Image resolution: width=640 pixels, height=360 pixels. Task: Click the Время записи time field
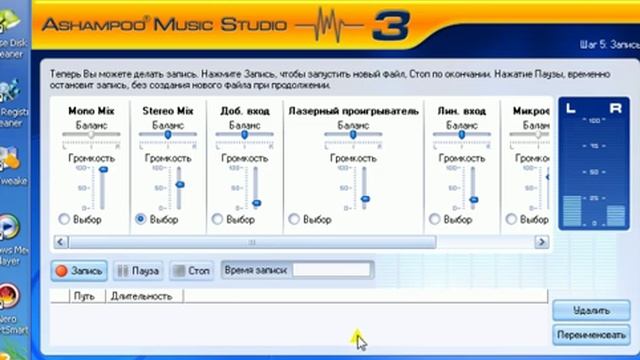coord(331,270)
